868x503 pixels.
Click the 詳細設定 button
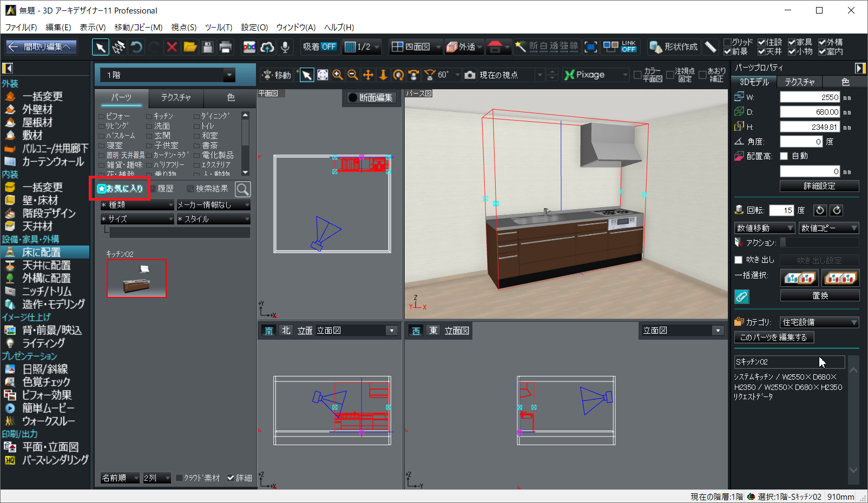(x=819, y=186)
